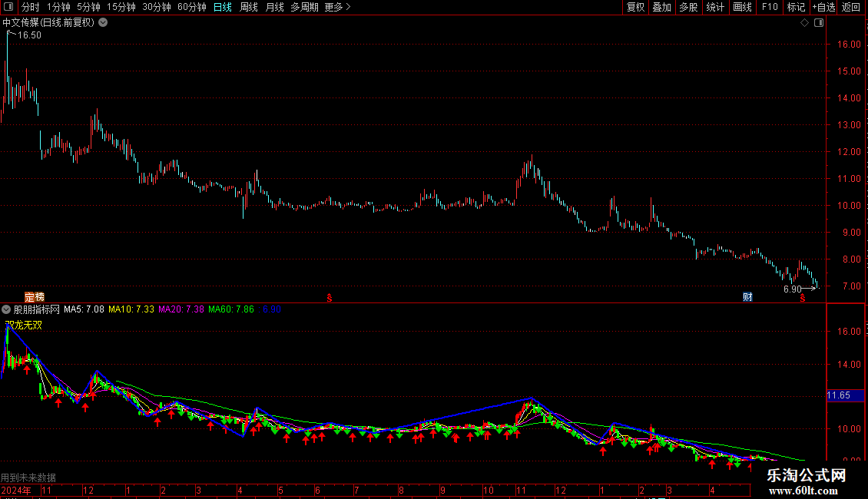The image size is (868, 499).
Task: Add stock with +自选 button
Action: pyautogui.click(x=823, y=7)
